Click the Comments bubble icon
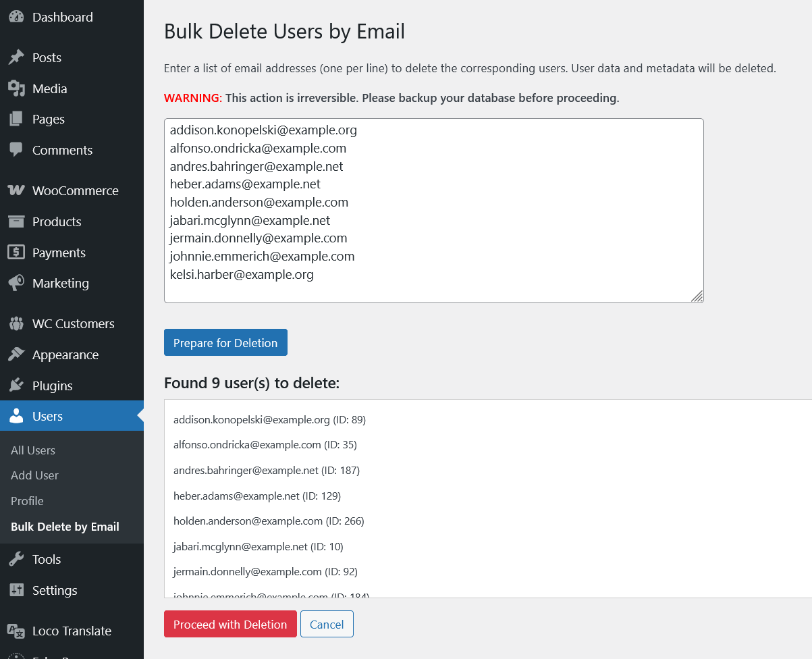 (16, 150)
